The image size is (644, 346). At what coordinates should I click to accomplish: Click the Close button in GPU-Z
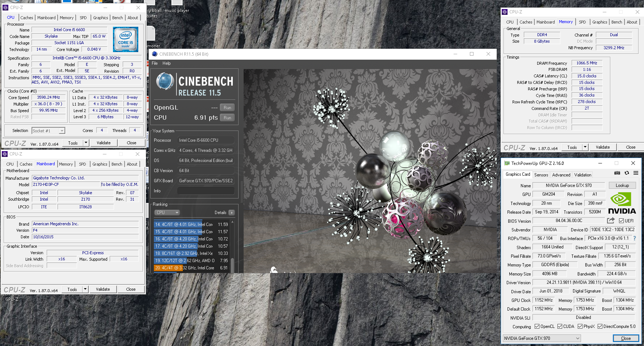[x=626, y=338]
